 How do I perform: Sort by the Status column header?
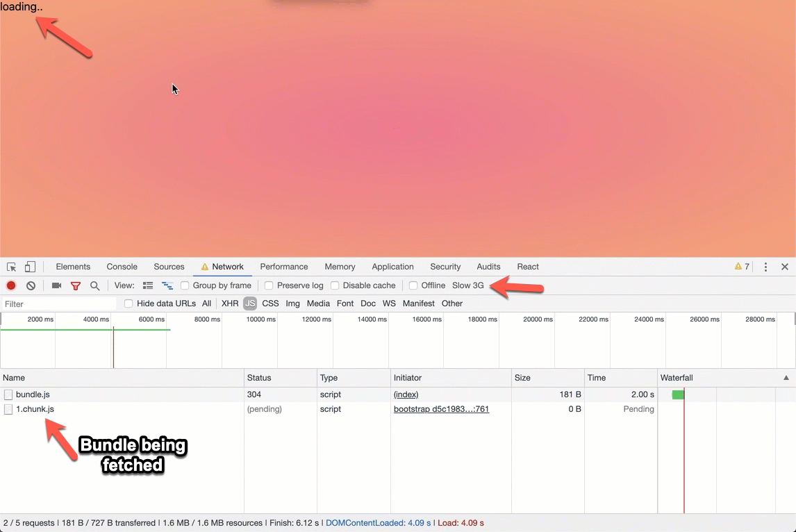click(x=281, y=378)
